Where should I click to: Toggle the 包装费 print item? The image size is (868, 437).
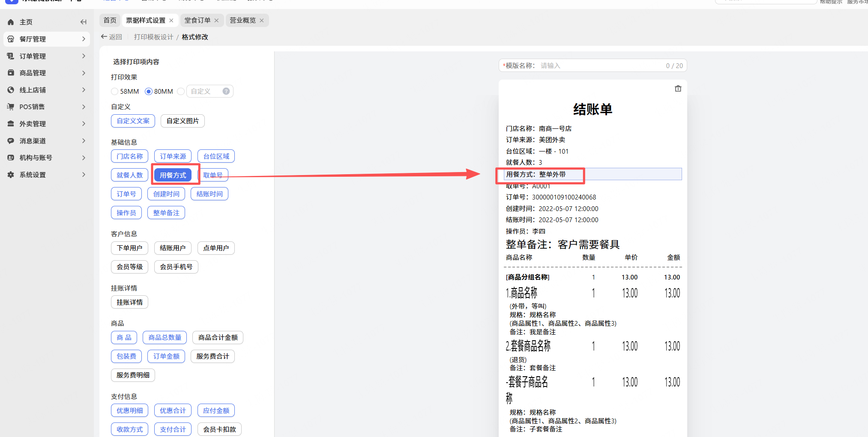126,357
